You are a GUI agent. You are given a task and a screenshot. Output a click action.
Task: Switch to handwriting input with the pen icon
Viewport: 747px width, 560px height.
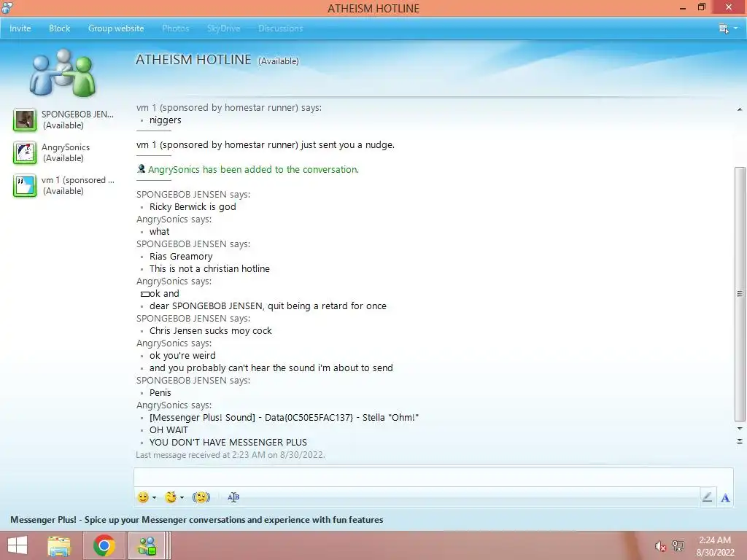708,497
